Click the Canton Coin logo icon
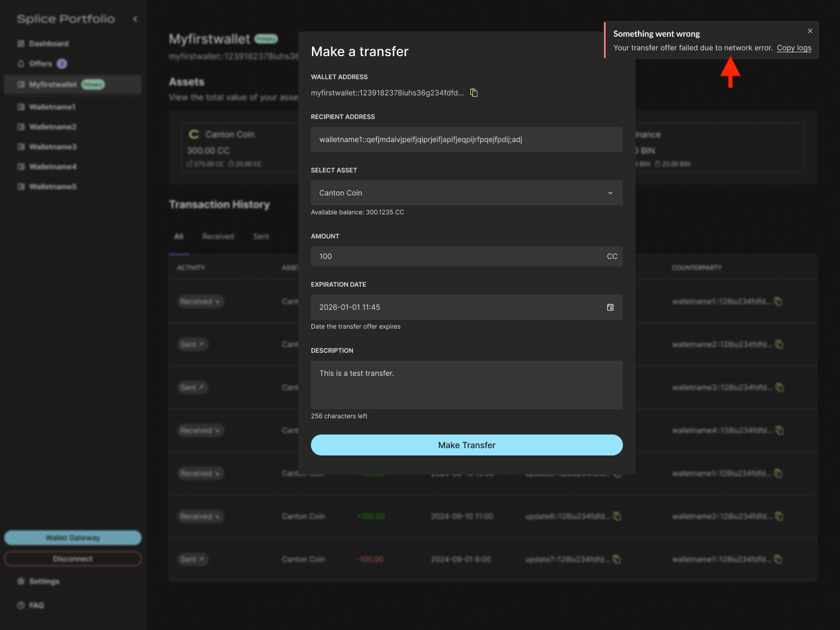Viewport: 840px width, 630px height. [194, 134]
